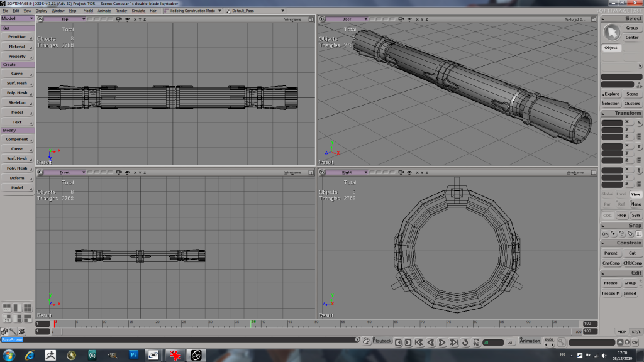This screenshot has width=644, height=362.
Task: Click the red splash taskbar icon
Action: pos(175,355)
